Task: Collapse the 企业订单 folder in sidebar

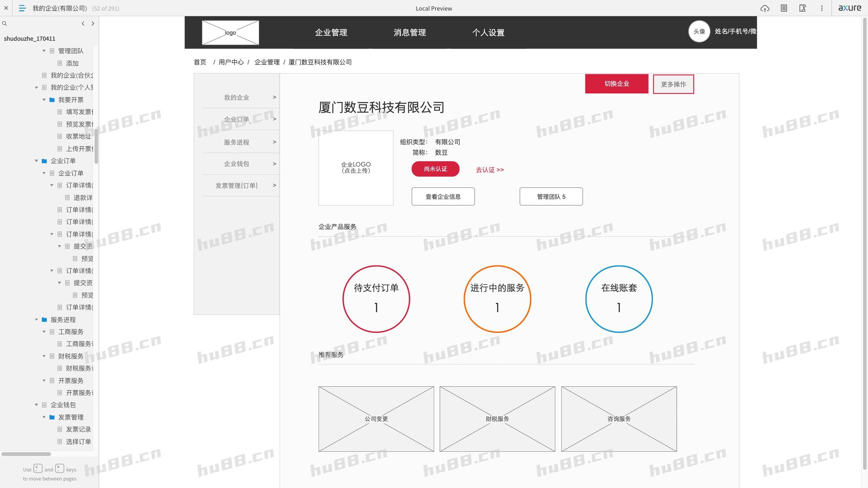Action: (x=36, y=160)
